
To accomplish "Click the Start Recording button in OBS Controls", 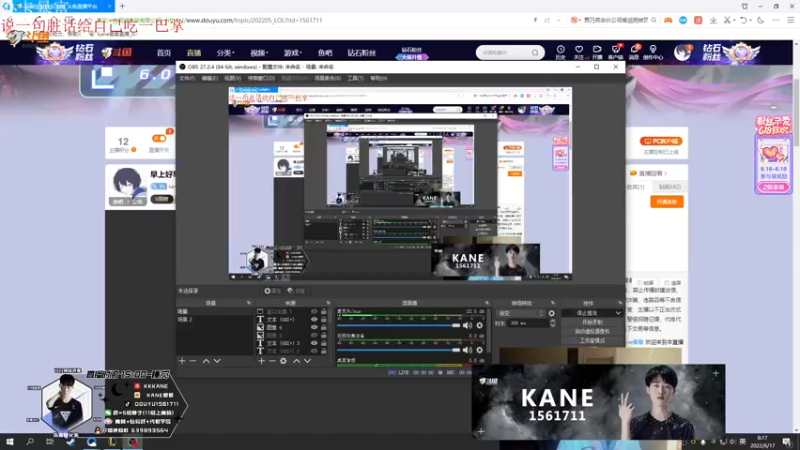I will (x=592, y=322).
